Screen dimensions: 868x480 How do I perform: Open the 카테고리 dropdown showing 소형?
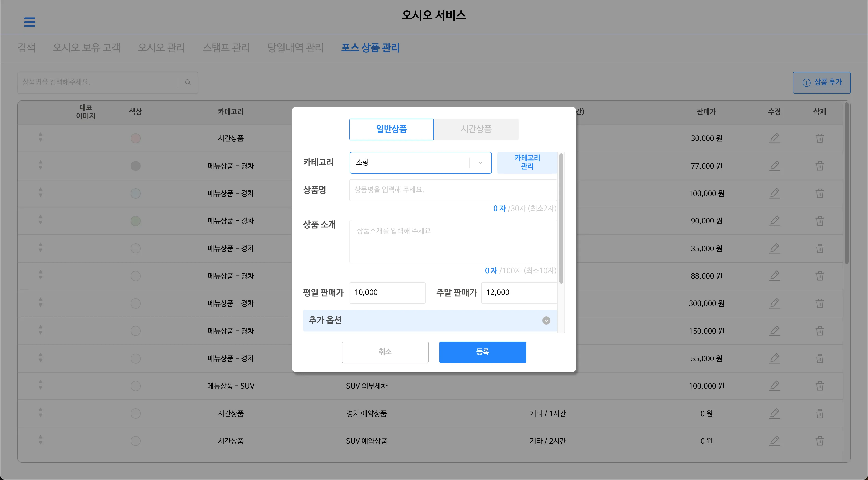click(x=420, y=163)
